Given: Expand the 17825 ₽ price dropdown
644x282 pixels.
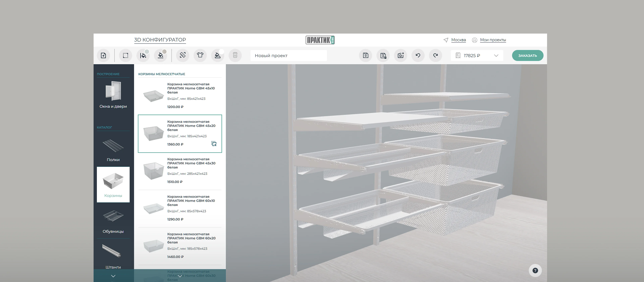Looking at the screenshot, I should coord(496,56).
